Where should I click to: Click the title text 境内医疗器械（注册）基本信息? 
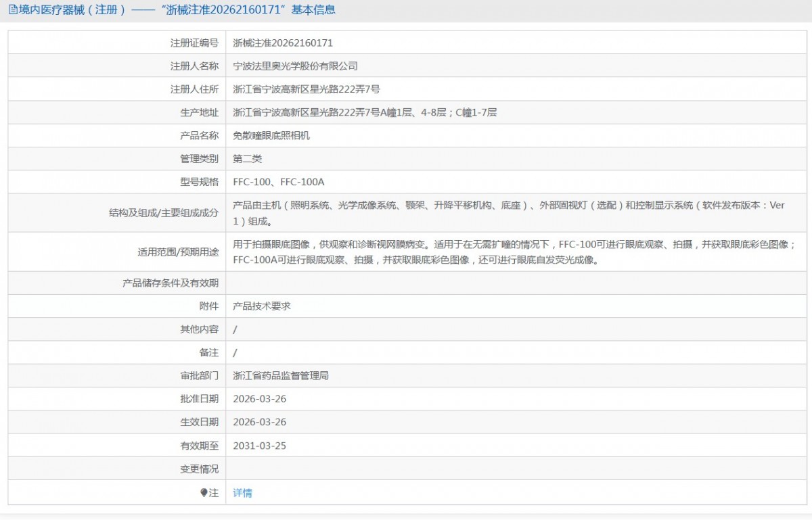[x=177, y=9]
